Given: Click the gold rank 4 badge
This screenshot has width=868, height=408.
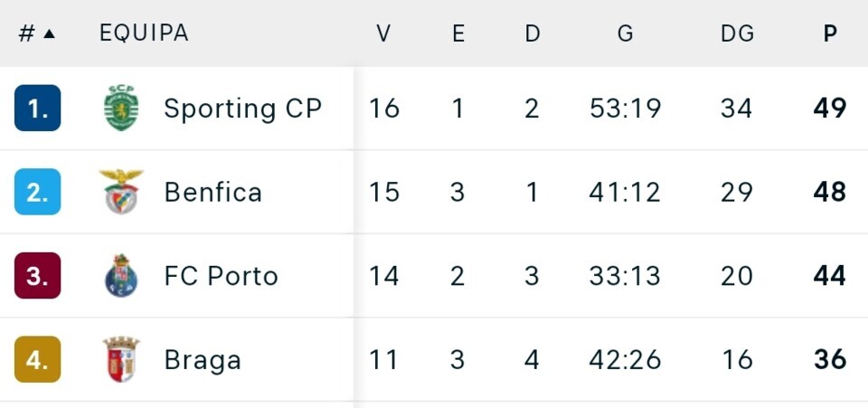Looking at the screenshot, I should (x=38, y=360).
